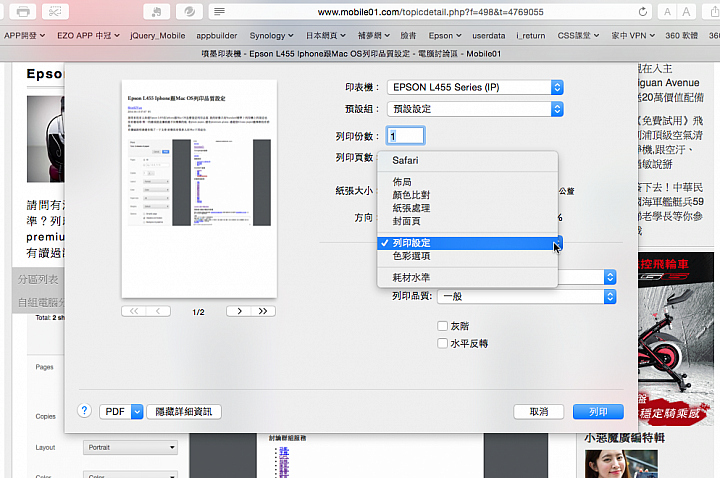The image size is (720, 478).
Task: Choose 色彩選項 in the popup menu
Action: [x=467, y=256]
